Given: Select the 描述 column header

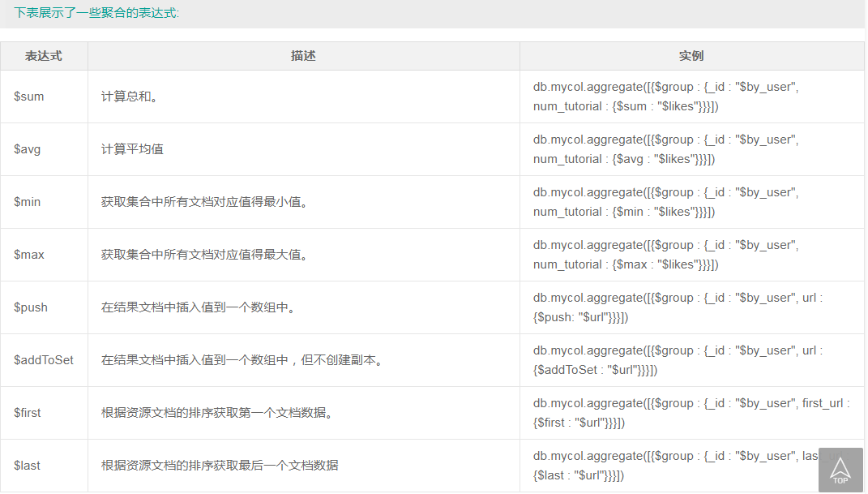Looking at the screenshot, I should point(303,56).
